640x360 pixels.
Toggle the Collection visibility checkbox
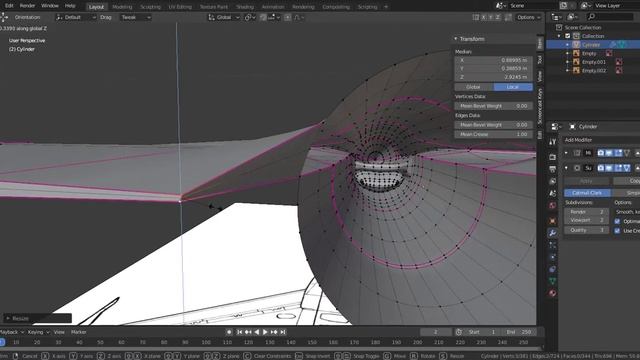click(x=567, y=36)
